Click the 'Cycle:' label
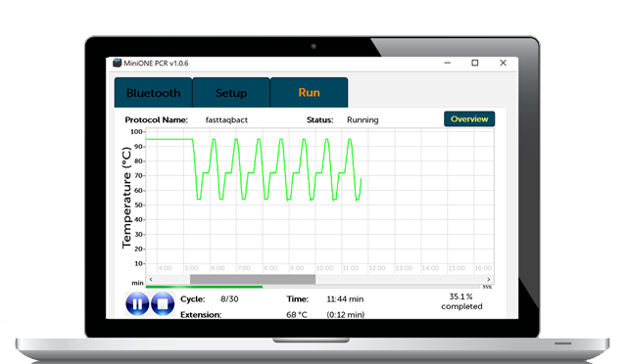629x364 pixels. click(193, 299)
